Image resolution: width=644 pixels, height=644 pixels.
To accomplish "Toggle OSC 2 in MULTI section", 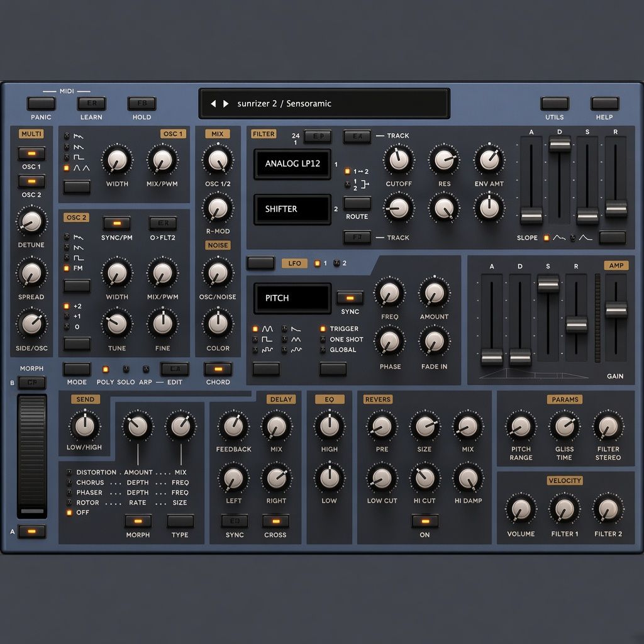I will click(31, 181).
